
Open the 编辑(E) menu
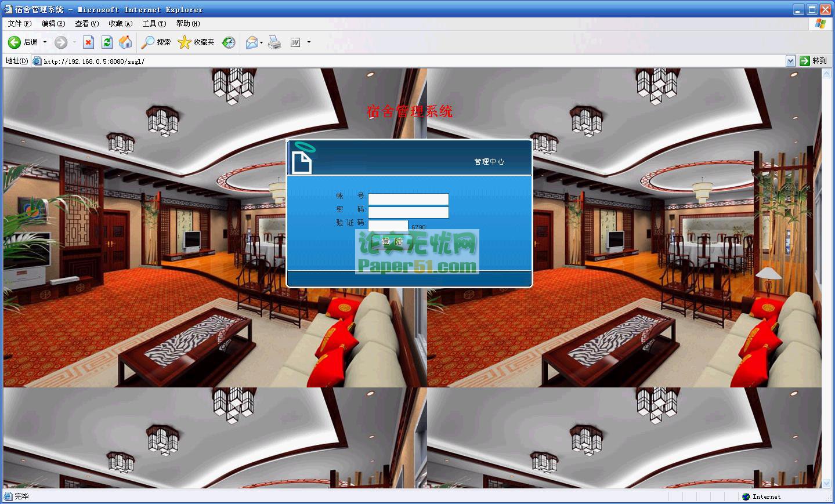pyautogui.click(x=53, y=24)
